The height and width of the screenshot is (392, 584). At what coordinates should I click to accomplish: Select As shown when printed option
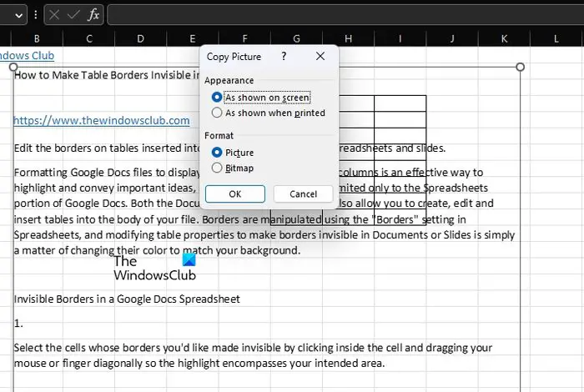(x=268, y=113)
